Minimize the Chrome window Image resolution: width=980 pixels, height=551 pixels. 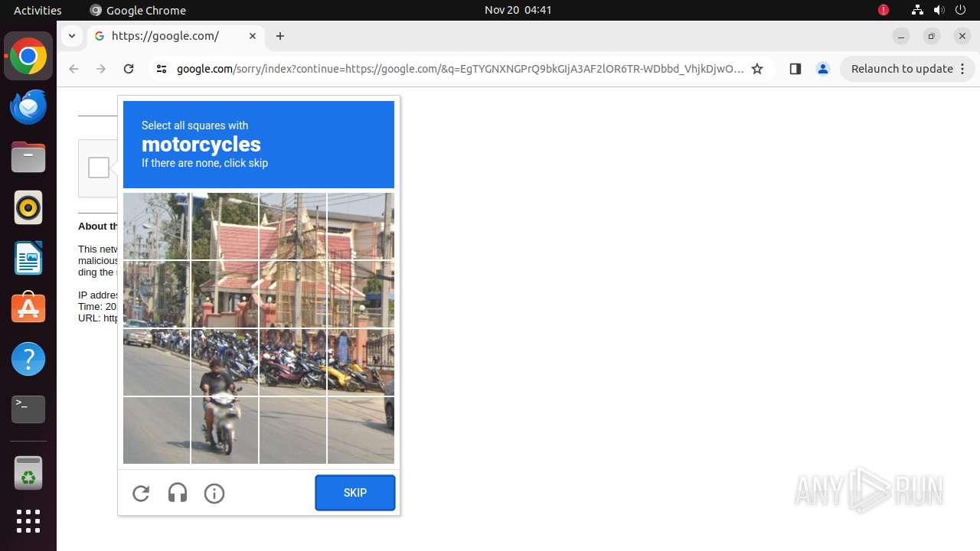pos(901,36)
